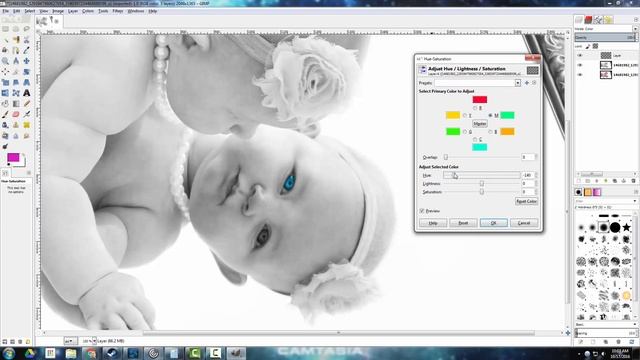Viewport: 640px width, 360px height.
Task: Click the Master button
Action: click(480, 124)
